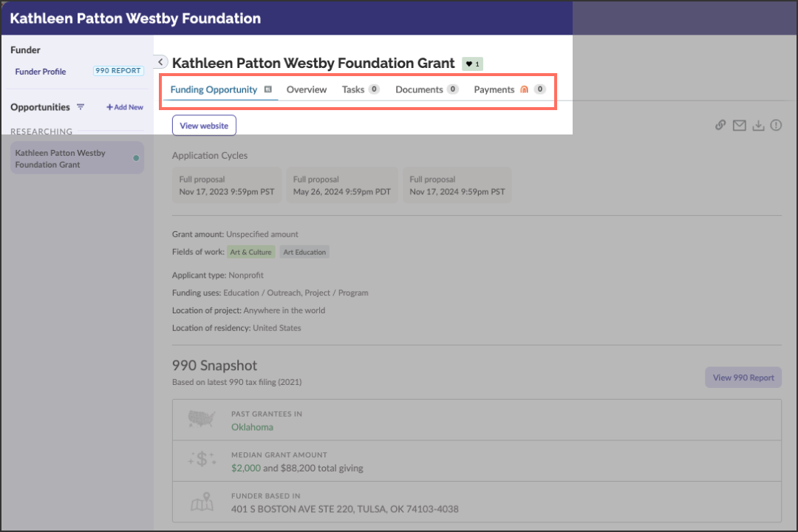Viewport: 798px width, 532px height.
Task: Click the rainbow icon beside Payments
Action: point(522,89)
